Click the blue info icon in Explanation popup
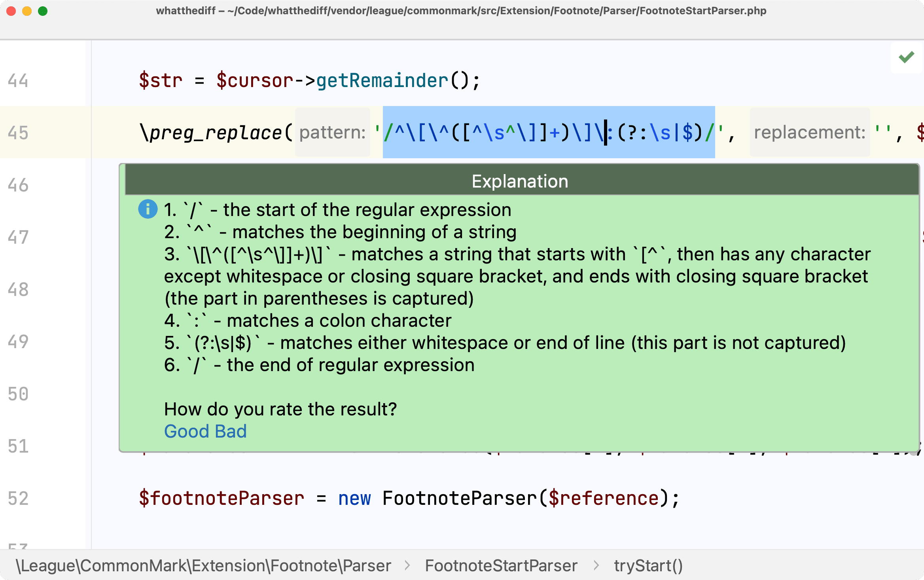 point(148,209)
